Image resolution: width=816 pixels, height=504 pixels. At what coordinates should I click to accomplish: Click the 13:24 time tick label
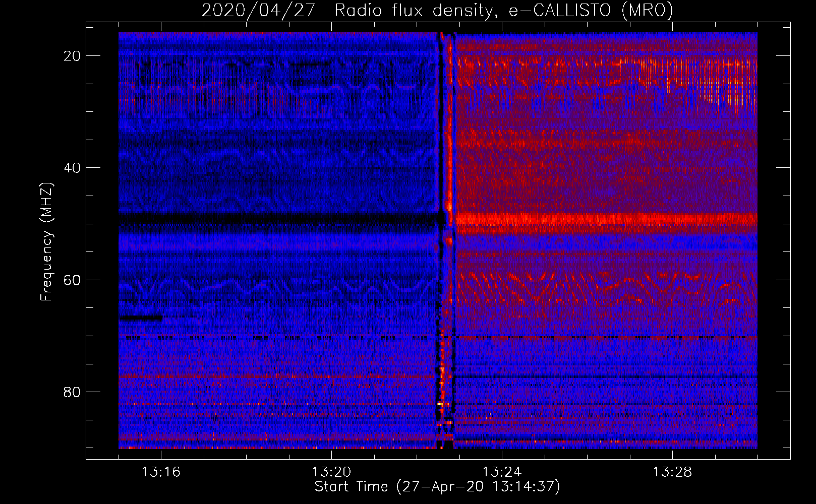(502, 472)
